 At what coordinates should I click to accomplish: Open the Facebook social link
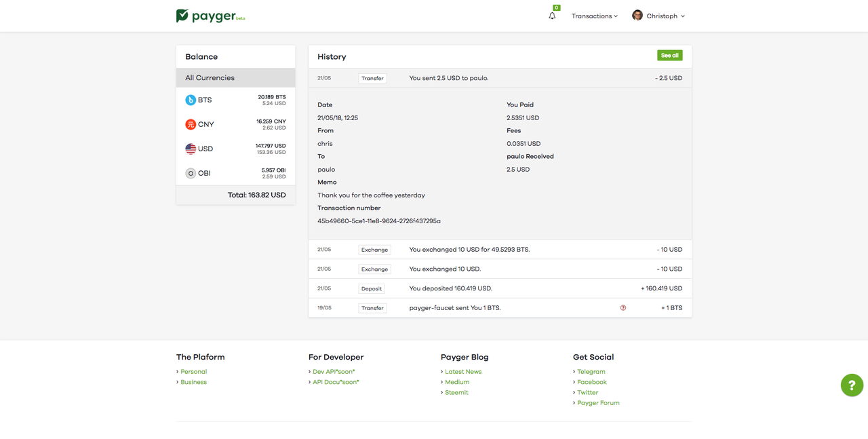592,382
